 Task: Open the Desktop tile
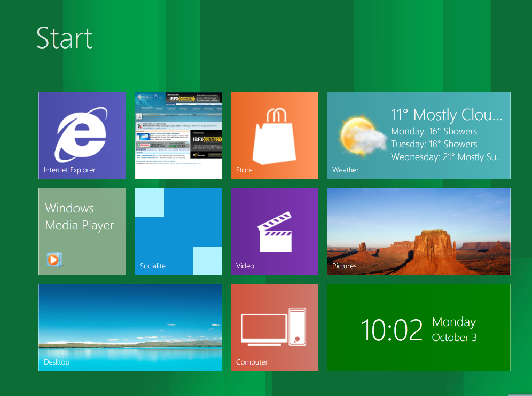(130, 328)
